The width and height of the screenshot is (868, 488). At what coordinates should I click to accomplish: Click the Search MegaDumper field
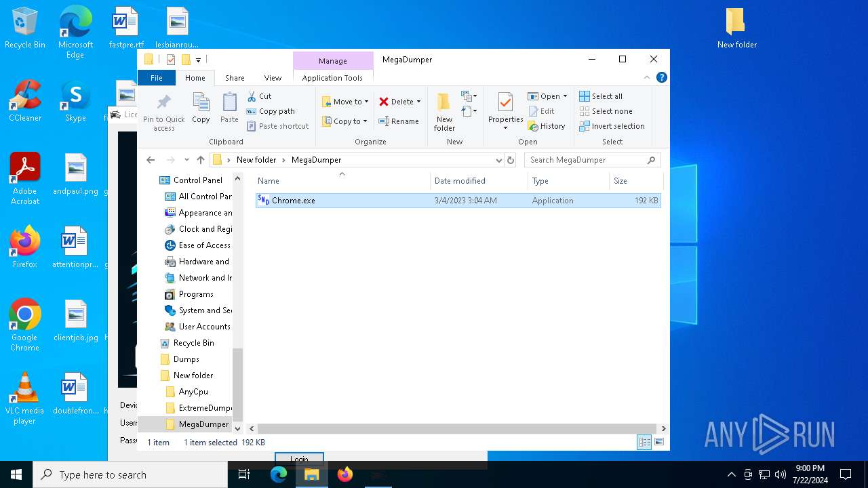592,160
